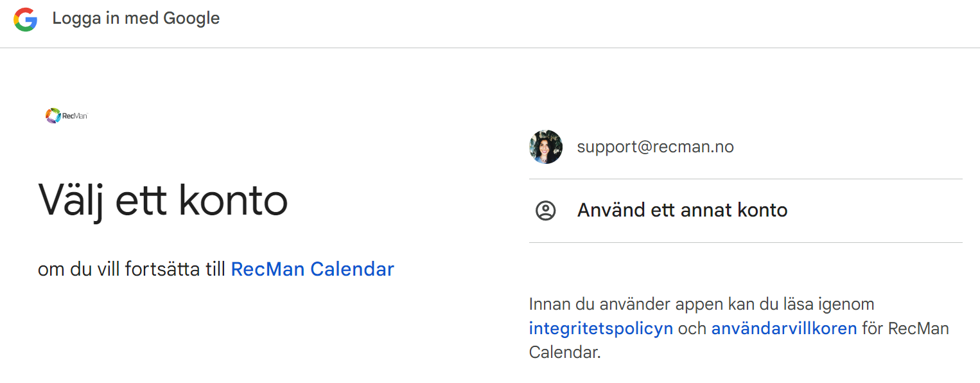Click the "Logga in med Google" header text
The image size is (980, 383).
[x=136, y=19]
